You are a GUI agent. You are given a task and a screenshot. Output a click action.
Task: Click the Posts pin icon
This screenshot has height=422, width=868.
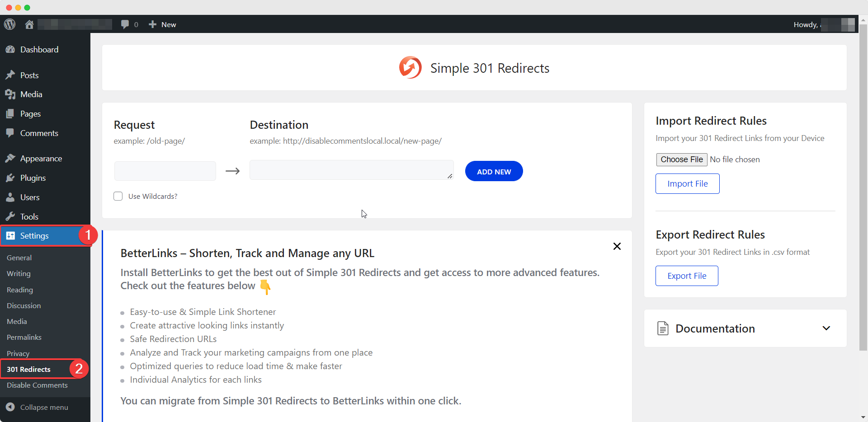[x=10, y=75]
